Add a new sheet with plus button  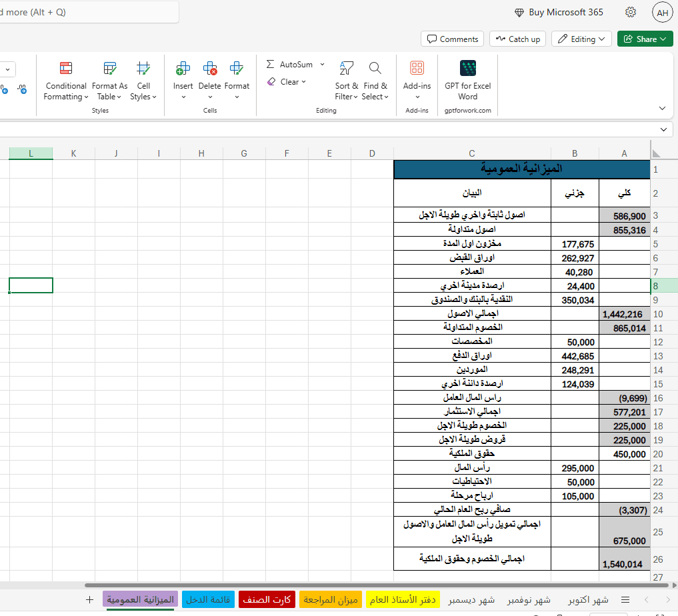coord(90,599)
